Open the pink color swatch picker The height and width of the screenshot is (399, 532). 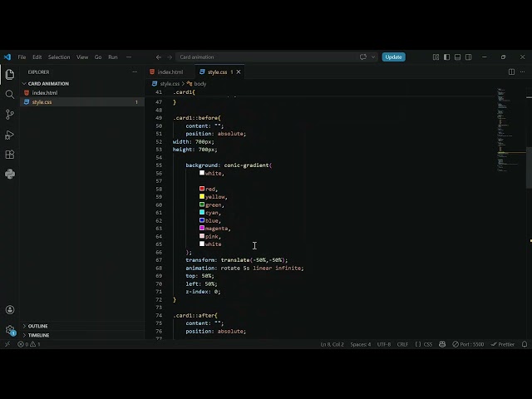(202, 236)
